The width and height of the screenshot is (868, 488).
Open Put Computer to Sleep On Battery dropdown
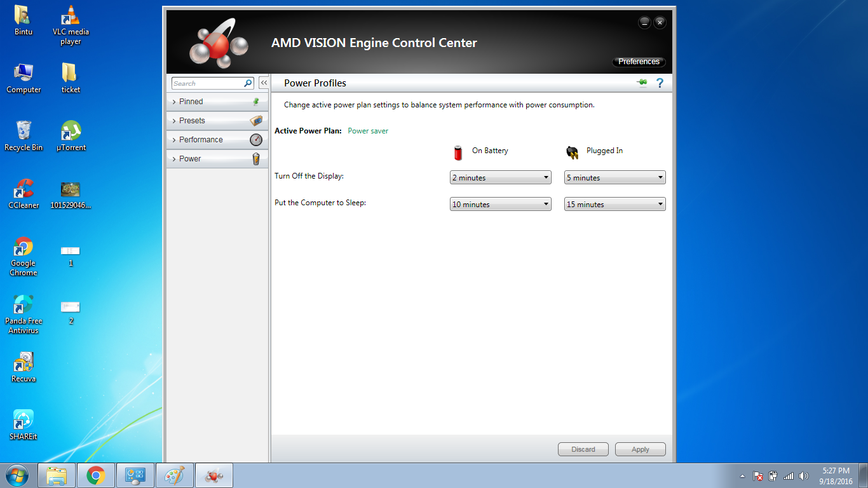click(501, 205)
